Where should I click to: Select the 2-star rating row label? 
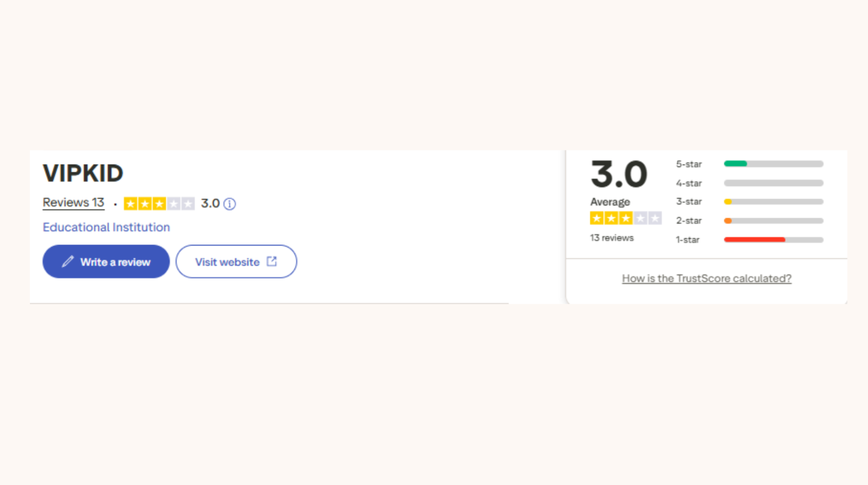pyautogui.click(x=689, y=221)
